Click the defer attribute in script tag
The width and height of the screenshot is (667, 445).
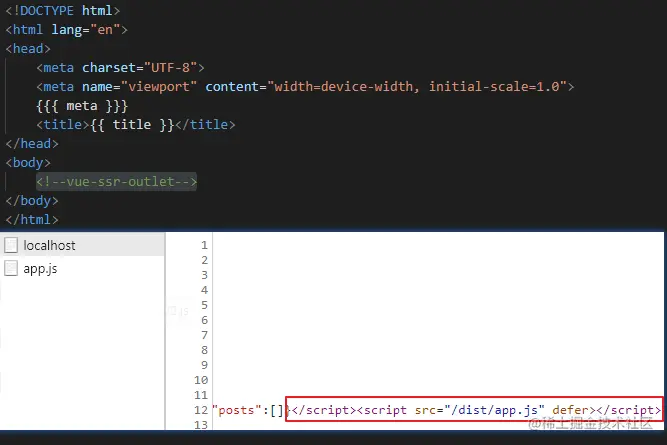tap(570, 410)
